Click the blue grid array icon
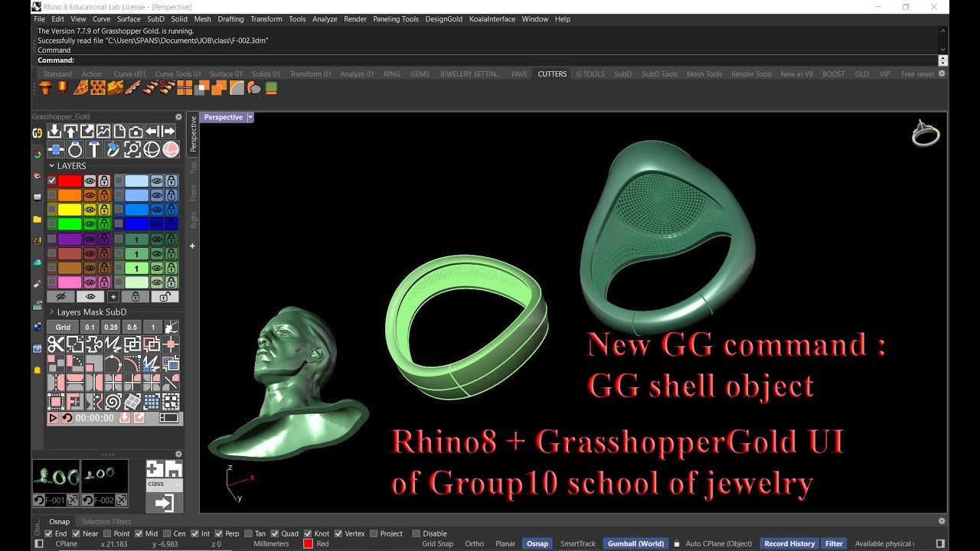This screenshot has width=980, height=551. coord(152,401)
